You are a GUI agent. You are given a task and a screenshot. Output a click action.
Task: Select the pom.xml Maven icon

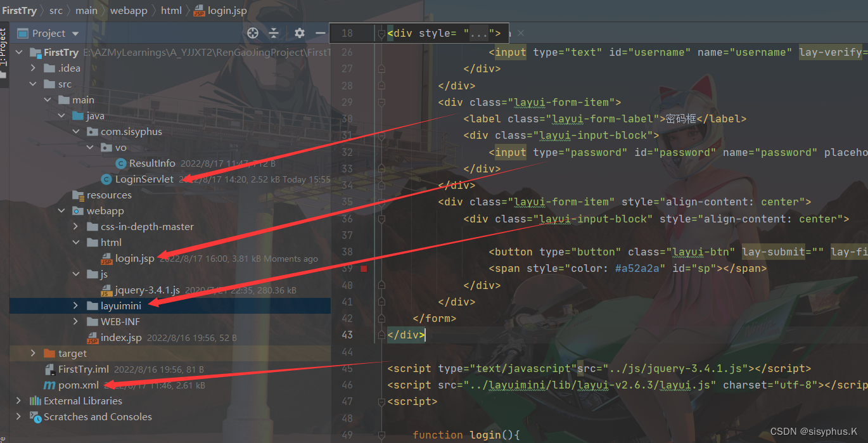(49, 385)
